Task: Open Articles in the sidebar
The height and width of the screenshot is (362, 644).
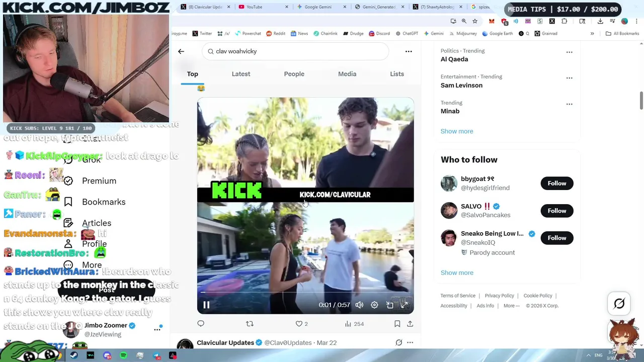Action: tap(97, 223)
